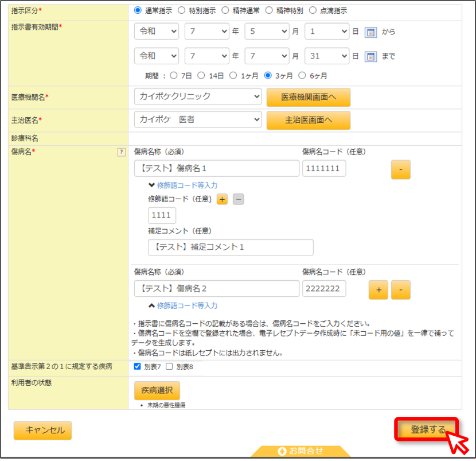Click the help question mark beside 傷病名
Viewport: 476px width, 461px height.
pos(122,152)
